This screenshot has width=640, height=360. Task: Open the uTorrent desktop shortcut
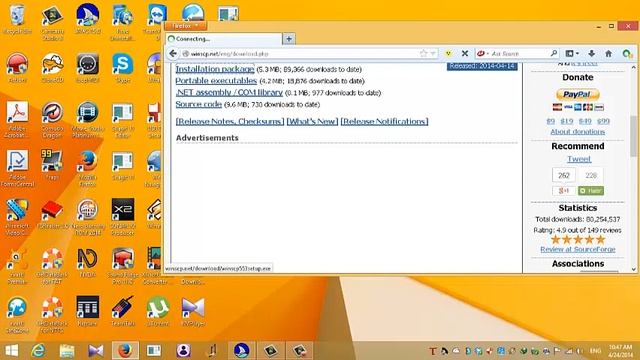(158, 311)
